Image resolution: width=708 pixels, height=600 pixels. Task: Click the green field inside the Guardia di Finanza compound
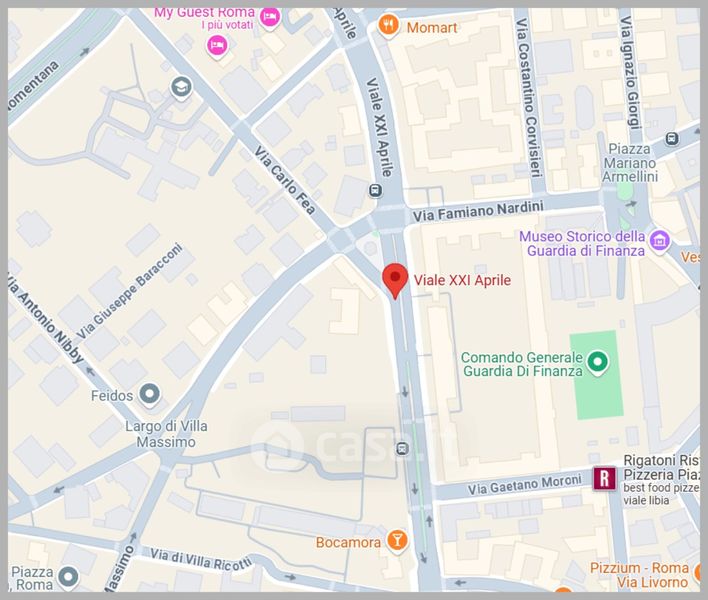[x=596, y=375]
